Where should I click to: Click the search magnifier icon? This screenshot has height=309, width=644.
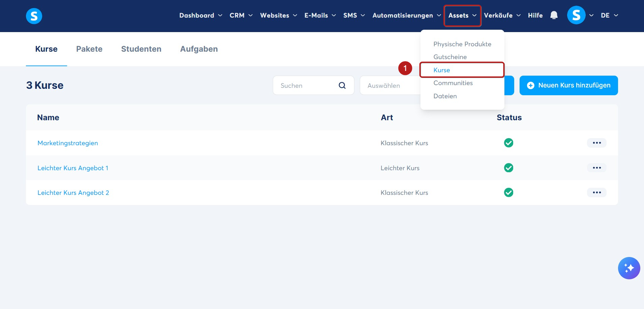[x=342, y=85]
